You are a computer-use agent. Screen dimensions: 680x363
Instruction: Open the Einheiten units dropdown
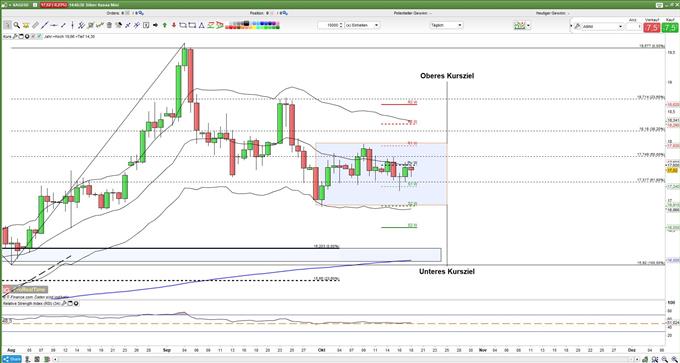pos(363,25)
